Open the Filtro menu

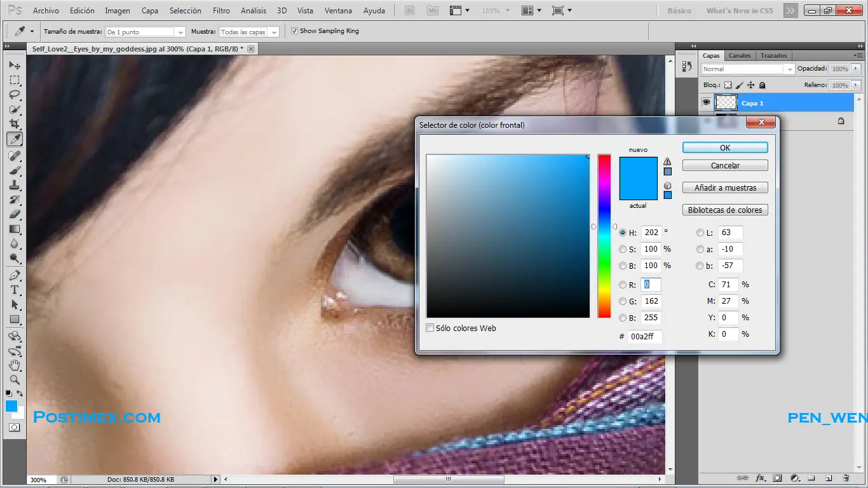[222, 11]
